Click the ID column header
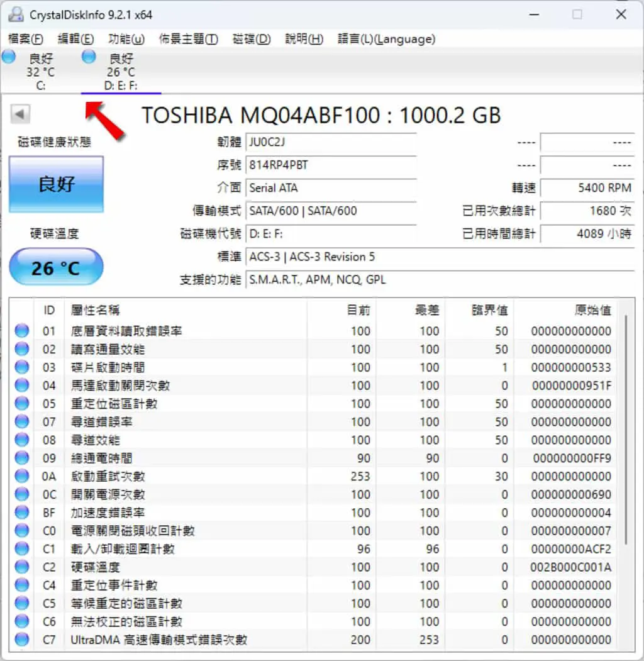 [x=49, y=310]
